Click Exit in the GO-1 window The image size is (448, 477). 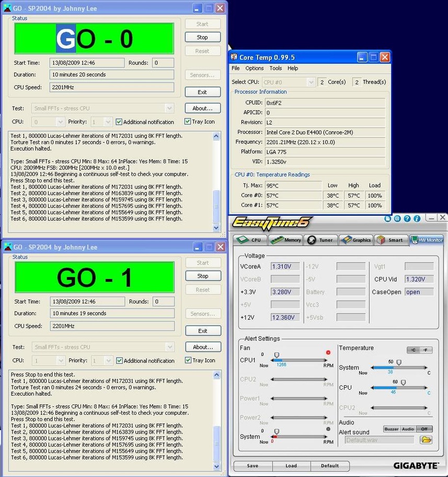pos(203,331)
